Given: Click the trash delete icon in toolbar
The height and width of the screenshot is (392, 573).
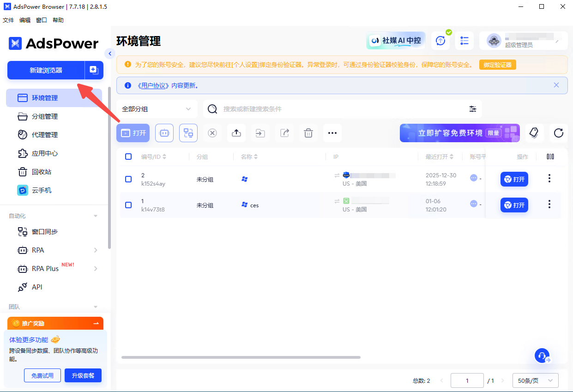Looking at the screenshot, I should click(308, 133).
